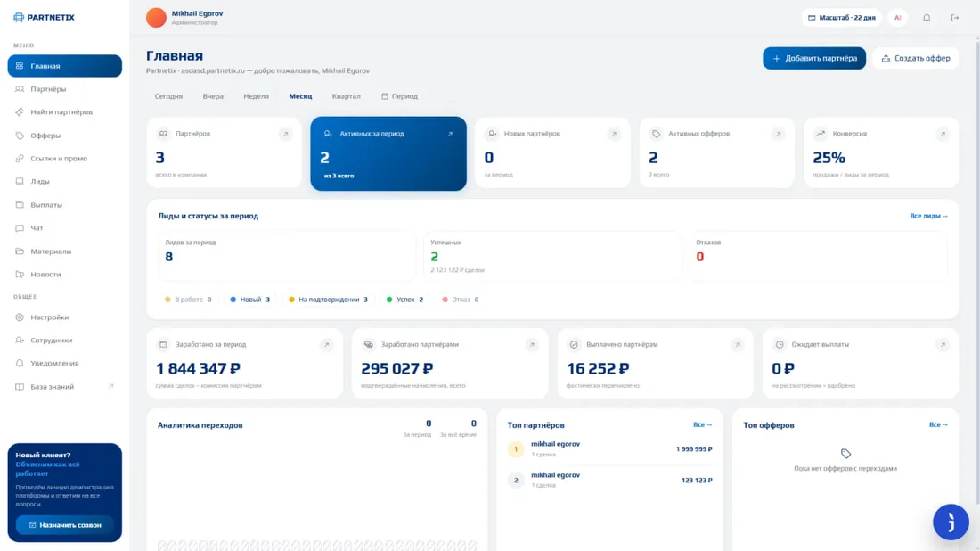The image size is (980, 551).
Task: Filter by Отказ status chip
Action: coord(461,300)
